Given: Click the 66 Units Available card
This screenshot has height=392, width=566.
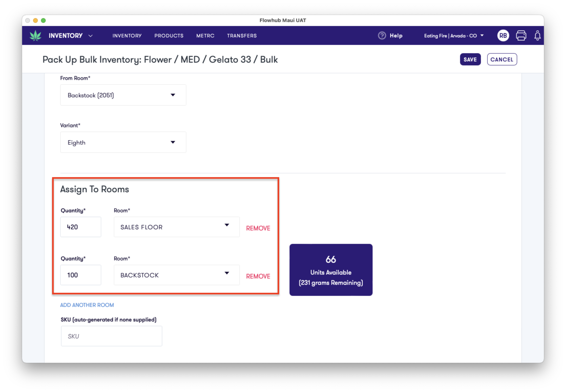Looking at the screenshot, I should coord(331,270).
